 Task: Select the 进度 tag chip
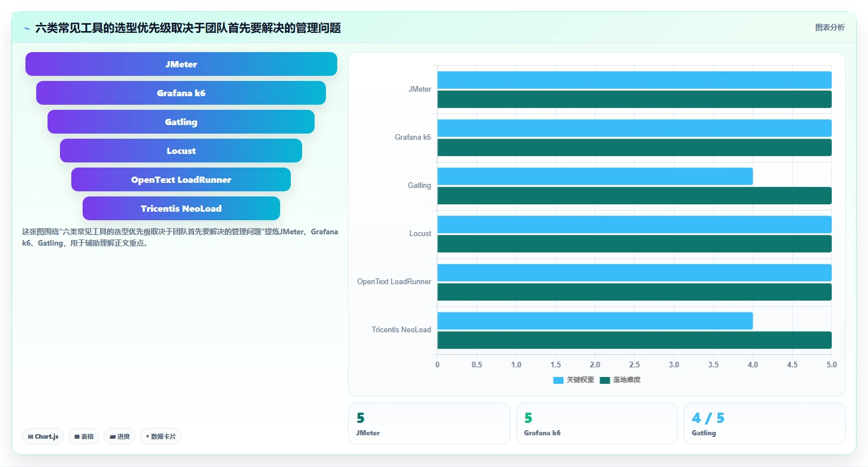click(x=119, y=436)
